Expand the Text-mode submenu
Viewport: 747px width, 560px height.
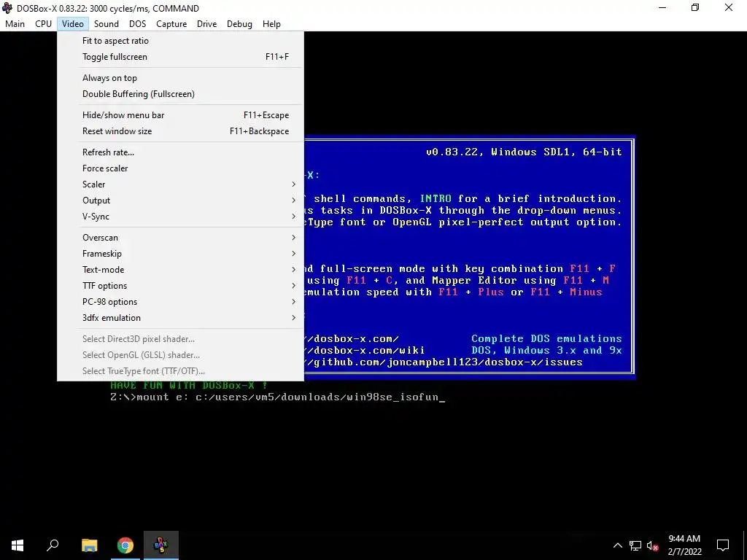click(180, 270)
